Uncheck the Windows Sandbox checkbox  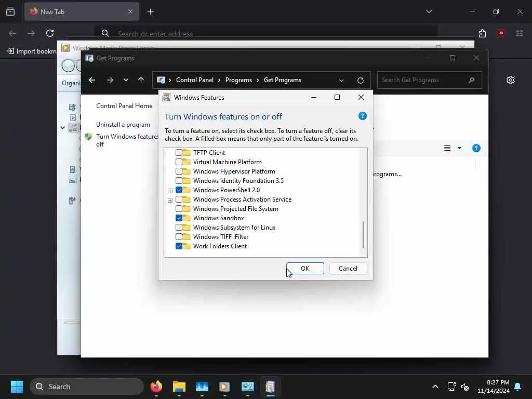tap(179, 218)
